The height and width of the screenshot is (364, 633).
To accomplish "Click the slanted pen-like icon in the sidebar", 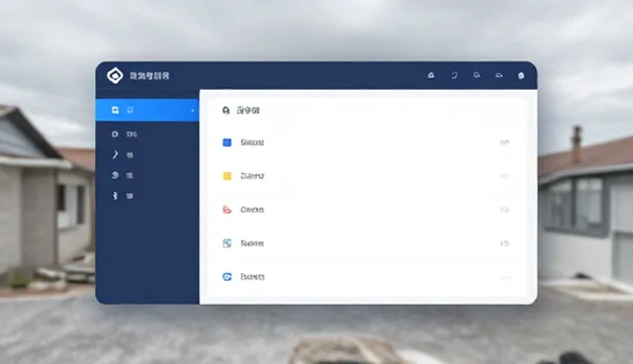I will click(x=115, y=154).
